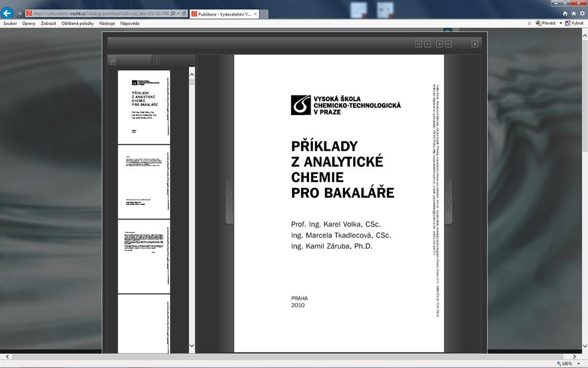Select the fourth page thumbnail
This screenshot has height=368, width=588.
144,324
